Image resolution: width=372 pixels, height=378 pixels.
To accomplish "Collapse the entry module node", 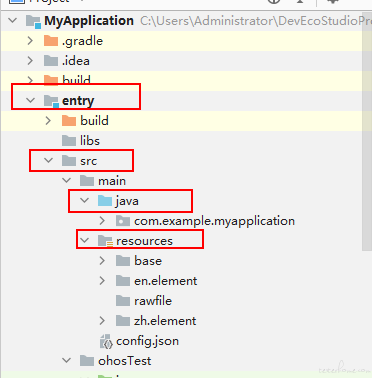I will tap(30, 100).
